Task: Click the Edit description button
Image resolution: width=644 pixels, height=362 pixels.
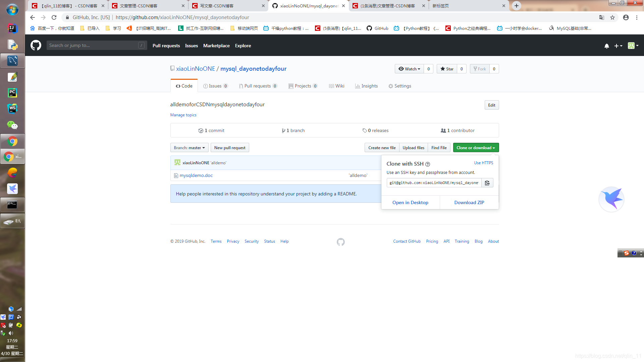Action: pos(491,105)
